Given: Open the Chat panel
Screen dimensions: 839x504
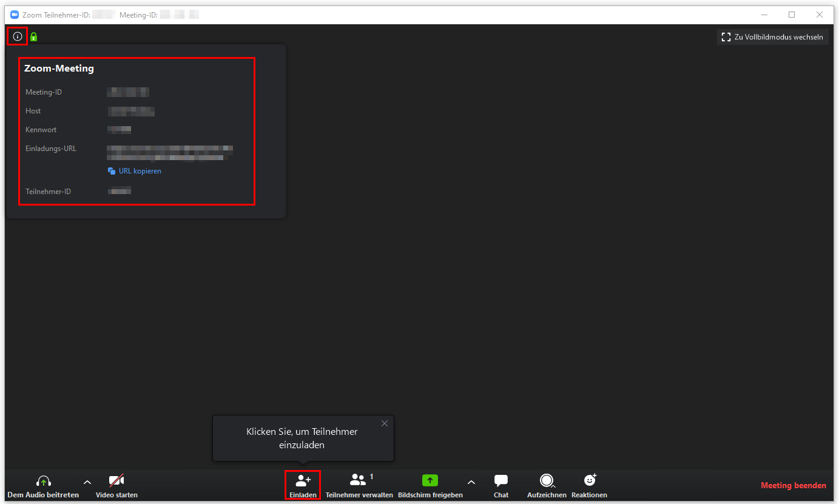Looking at the screenshot, I should (501, 485).
